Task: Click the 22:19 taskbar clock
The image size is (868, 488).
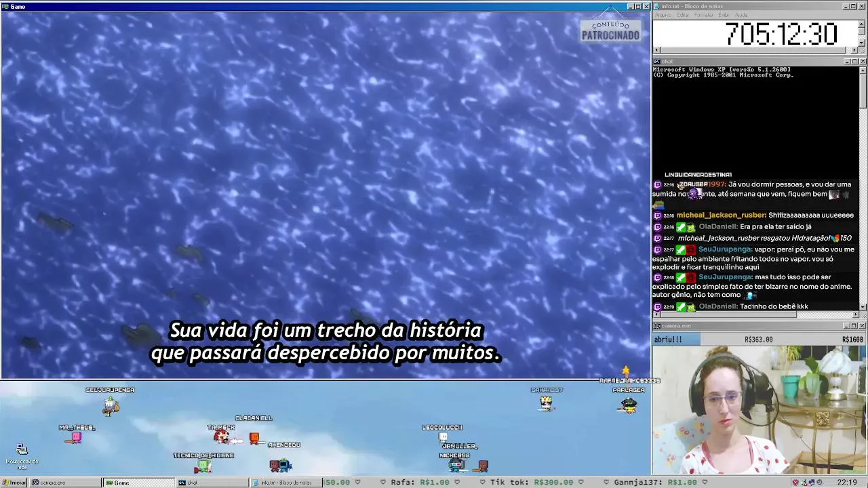Action: coord(847,483)
